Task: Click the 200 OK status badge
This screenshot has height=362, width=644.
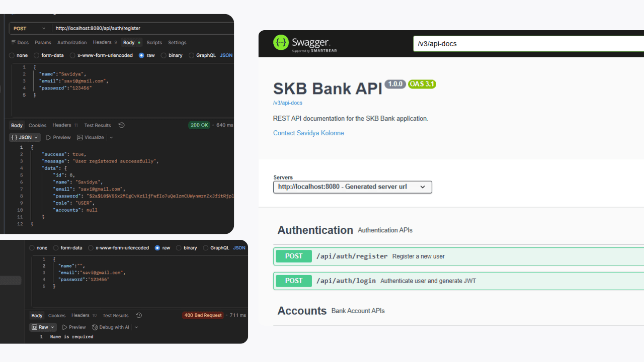Action: click(199, 125)
